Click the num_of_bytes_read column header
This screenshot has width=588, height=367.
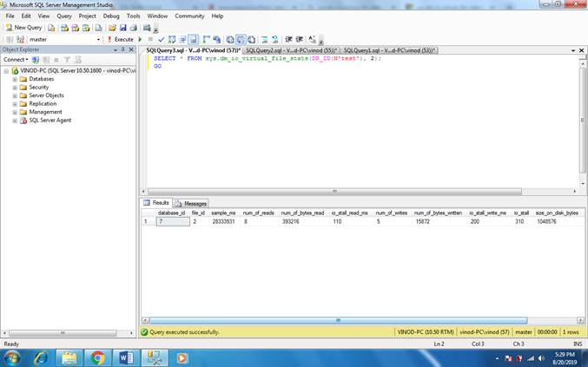coord(302,213)
